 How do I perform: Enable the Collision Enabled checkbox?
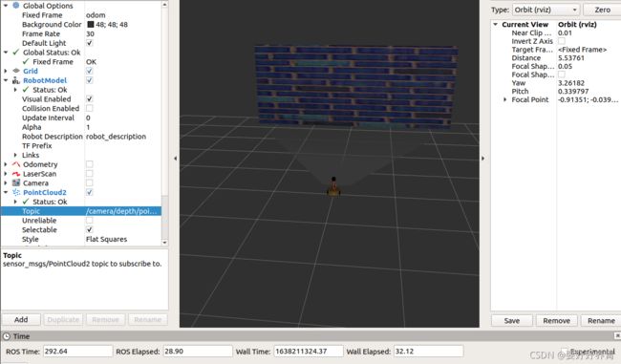pos(90,109)
